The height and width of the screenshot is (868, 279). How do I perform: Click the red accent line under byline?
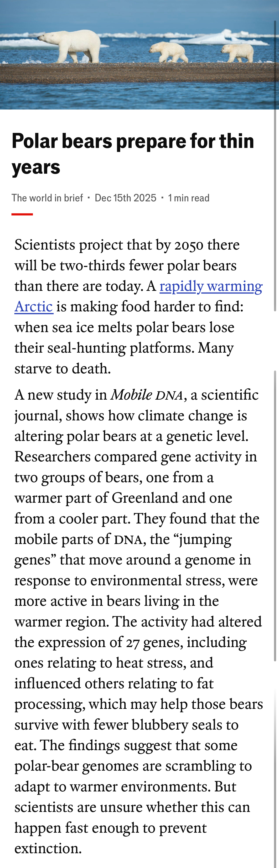tap(22, 214)
